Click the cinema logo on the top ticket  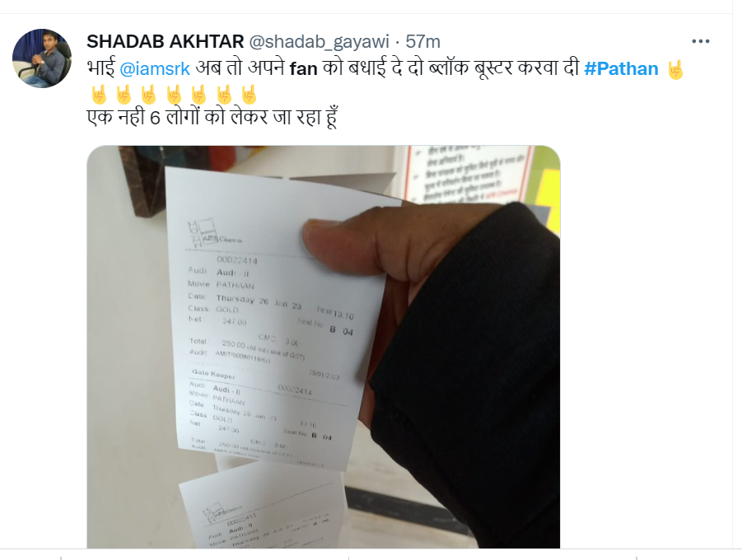212,232
